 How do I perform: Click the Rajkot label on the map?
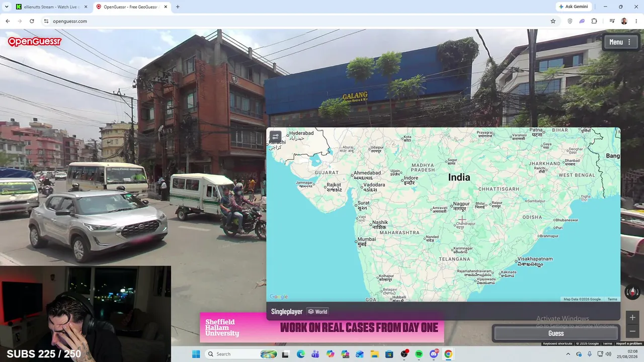(x=334, y=187)
